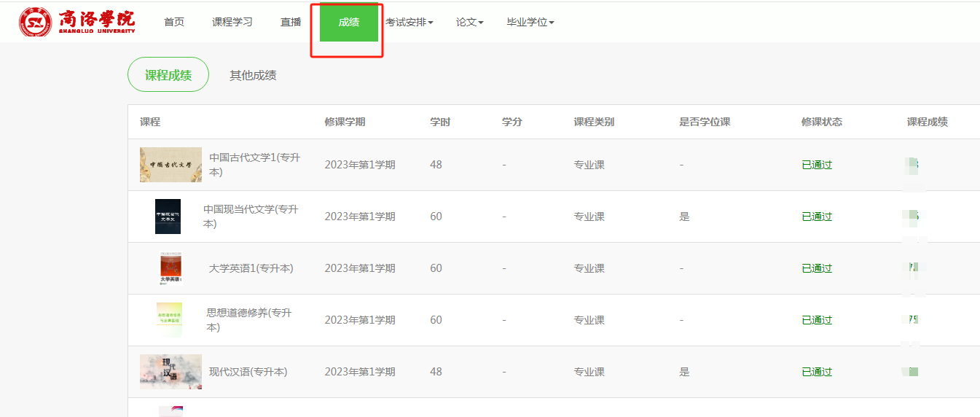Select the highlighted 成绩 tab
This screenshot has height=417, width=980.
click(348, 22)
